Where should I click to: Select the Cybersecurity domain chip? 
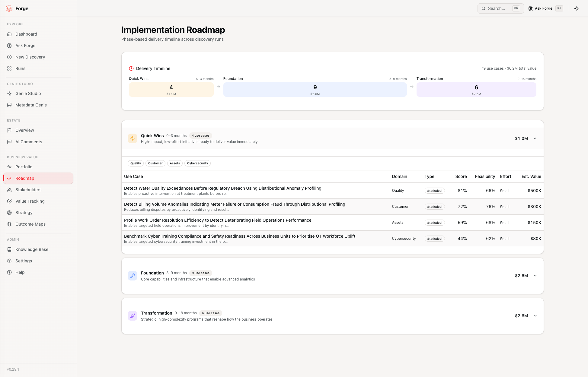[x=197, y=163]
